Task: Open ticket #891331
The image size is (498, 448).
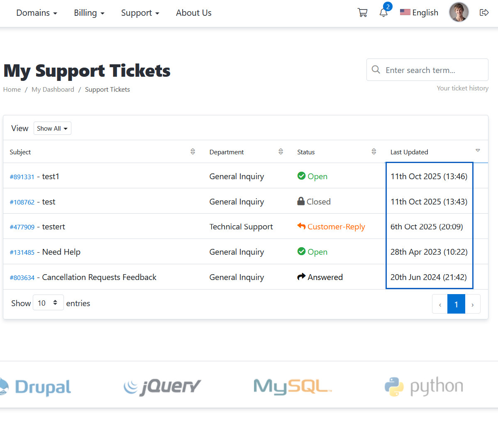Action: coord(22,177)
